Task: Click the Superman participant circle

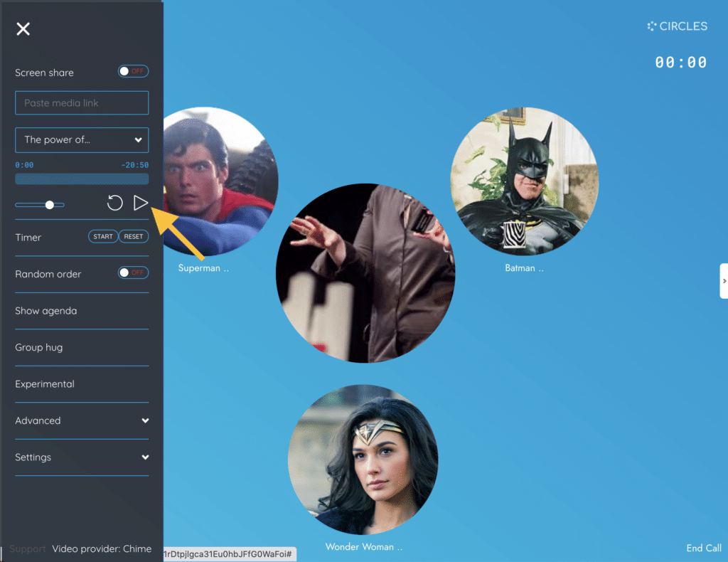Action: click(220, 181)
